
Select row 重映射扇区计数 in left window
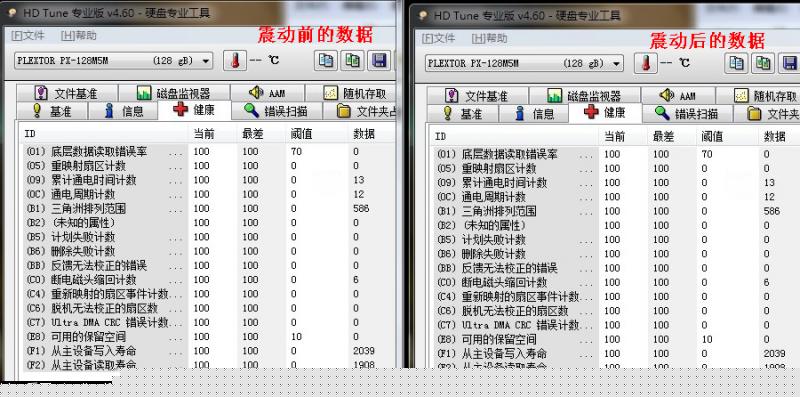[208, 166]
